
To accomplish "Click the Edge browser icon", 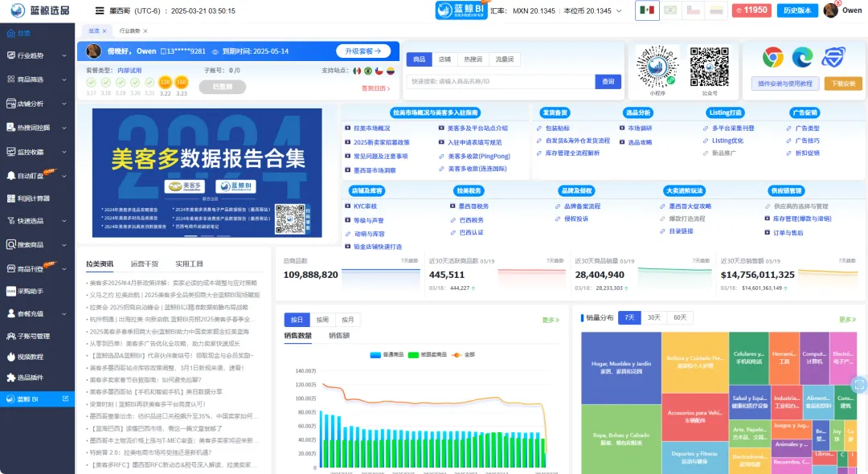I will click(x=802, y=57).
